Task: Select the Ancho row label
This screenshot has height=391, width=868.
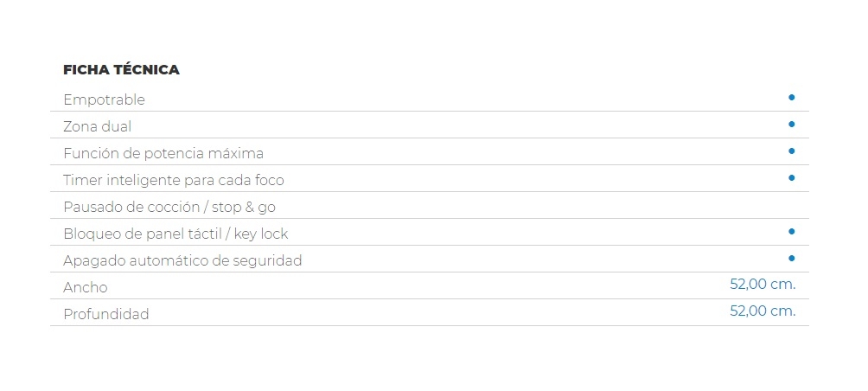Action: (86, 287)
